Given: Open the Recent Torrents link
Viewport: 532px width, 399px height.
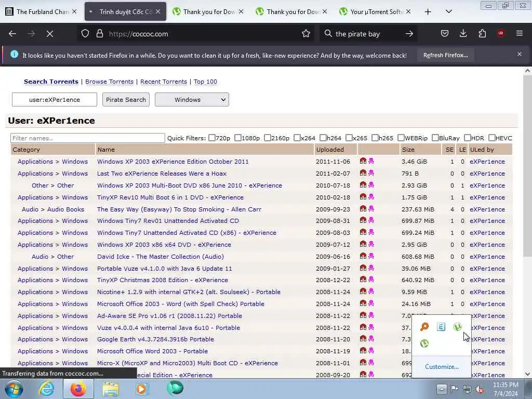Looking at the screenshot, I should click(164, 82).
